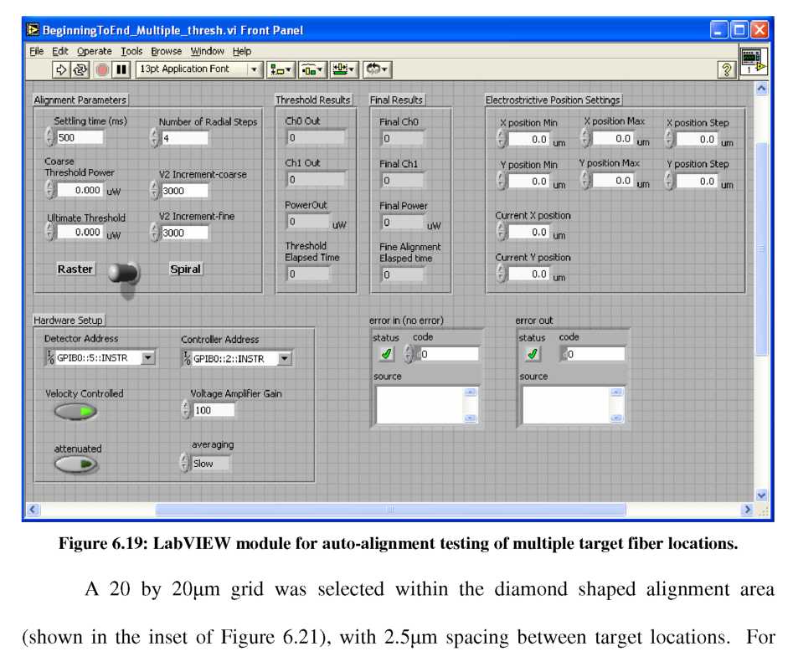Click the horizontal scrollbar thumb
This screenshot has height=672, width=793.
(390, 510)
